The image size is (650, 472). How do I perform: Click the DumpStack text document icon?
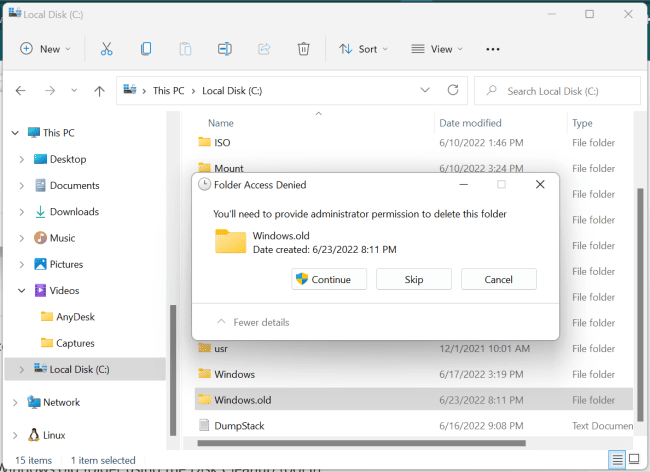click(x=204, y=425)
